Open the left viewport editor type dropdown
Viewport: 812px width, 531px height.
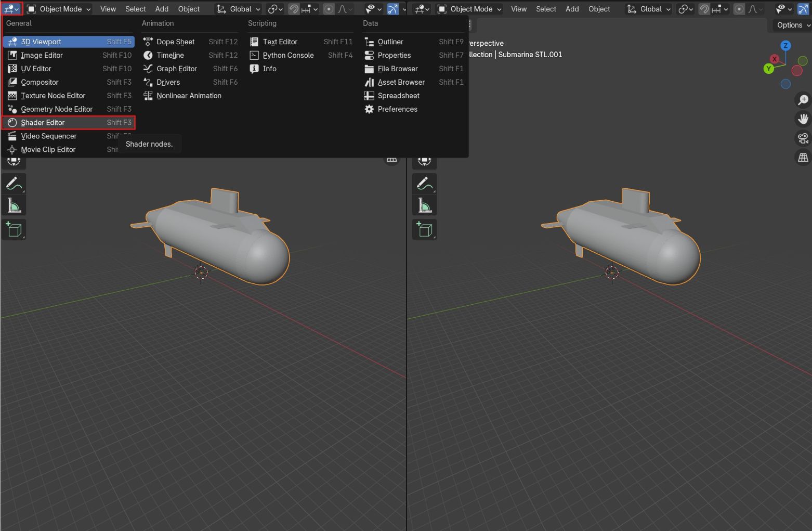(x=11, y=9)
